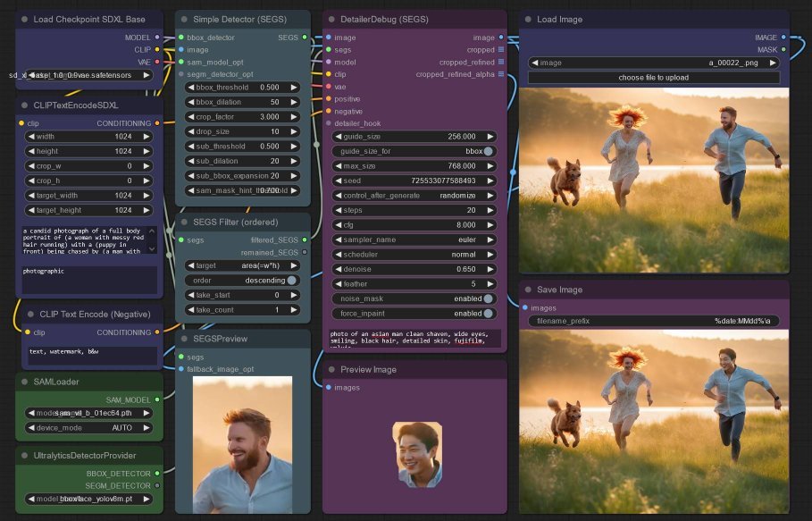
Task: Toggle the force_inpaint enabled switch
Action: point(488,314)
